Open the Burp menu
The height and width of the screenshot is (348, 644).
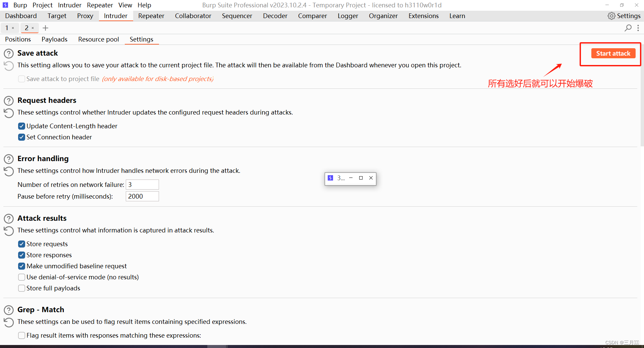coord(20,5)
